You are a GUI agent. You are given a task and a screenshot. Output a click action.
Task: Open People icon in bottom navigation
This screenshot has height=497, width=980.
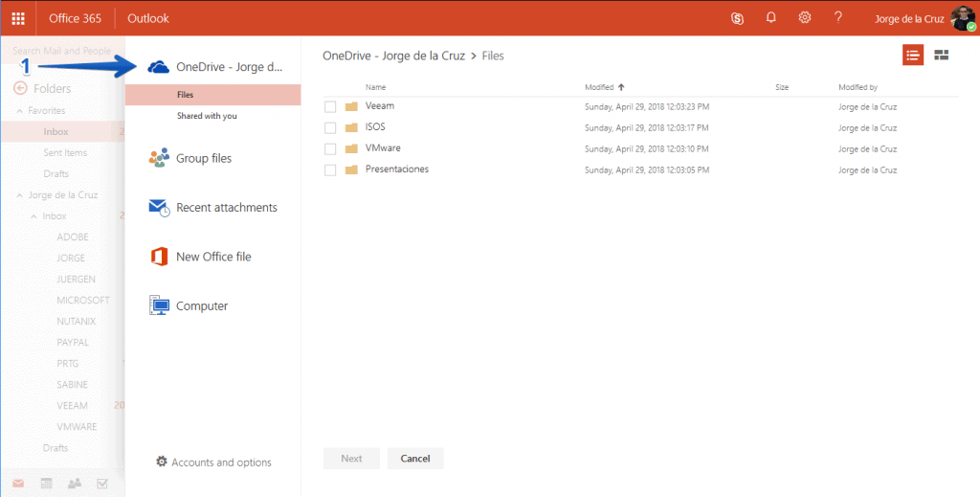tap(75, 484)
